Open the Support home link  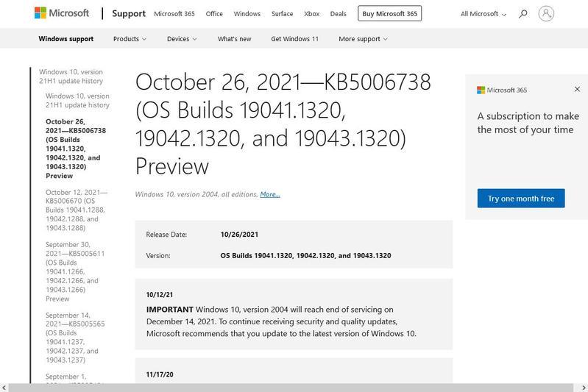point(129,13)
